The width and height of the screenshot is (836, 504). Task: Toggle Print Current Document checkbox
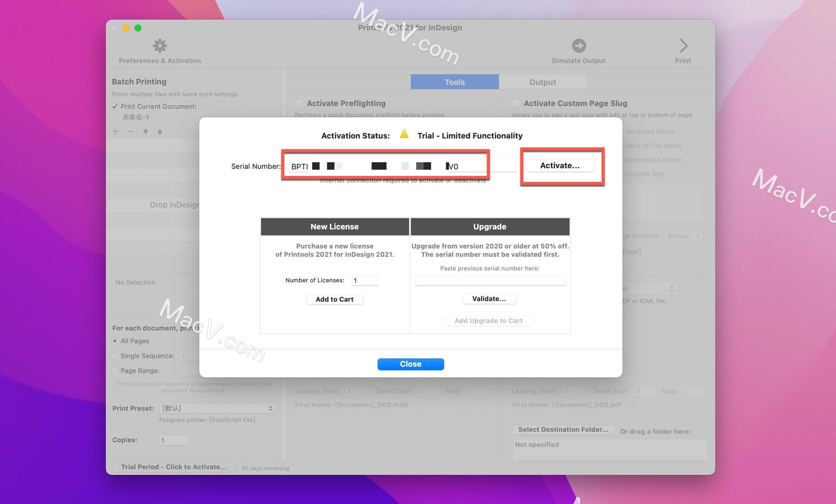coord(115,106)
